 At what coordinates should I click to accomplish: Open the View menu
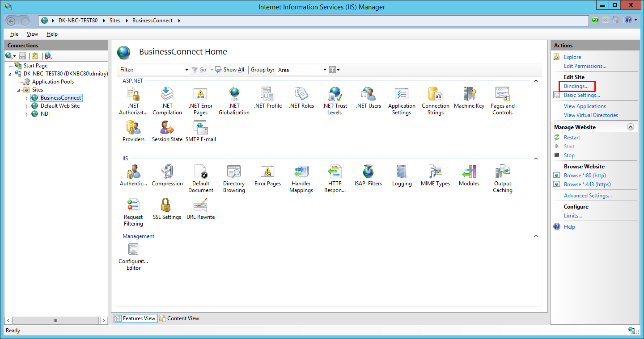click(x=32, y=33)
